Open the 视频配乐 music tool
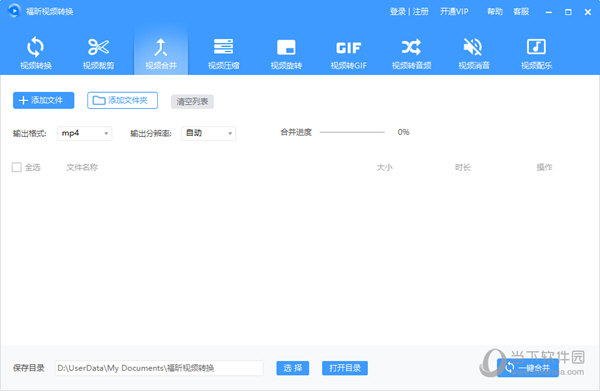This screenshot has height=391, width=600. click(536, 53)
